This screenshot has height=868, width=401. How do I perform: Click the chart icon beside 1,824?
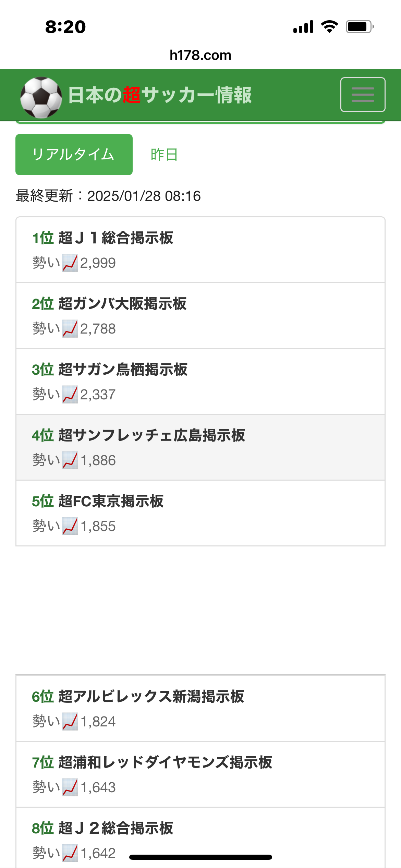(70, 722)
